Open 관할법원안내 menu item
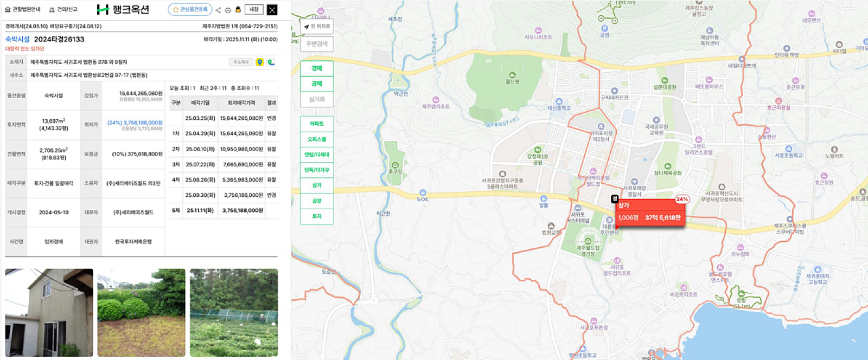 tap(23, 9)
